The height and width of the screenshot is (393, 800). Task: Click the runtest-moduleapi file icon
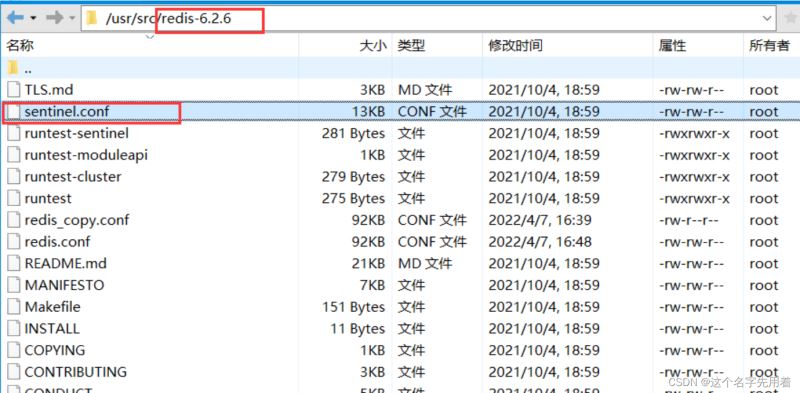tap(14, 155)
